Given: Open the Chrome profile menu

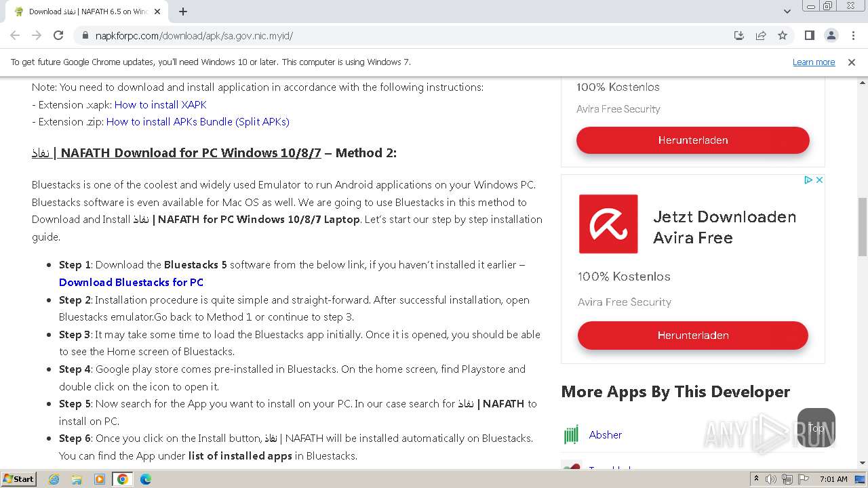Looking at the screenshot, I should pos(831,35).
